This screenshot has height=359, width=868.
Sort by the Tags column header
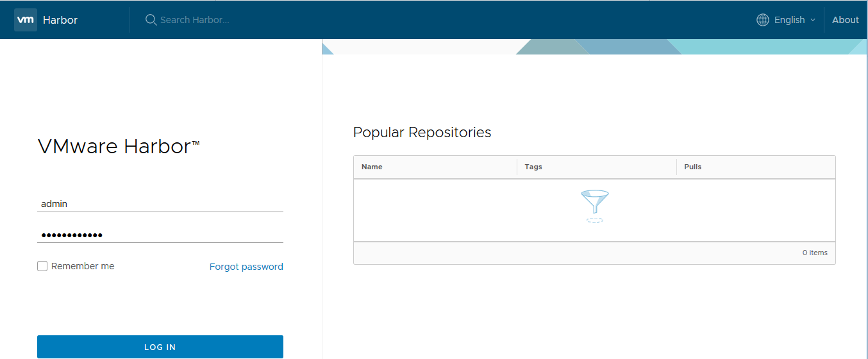pos(533,167)
